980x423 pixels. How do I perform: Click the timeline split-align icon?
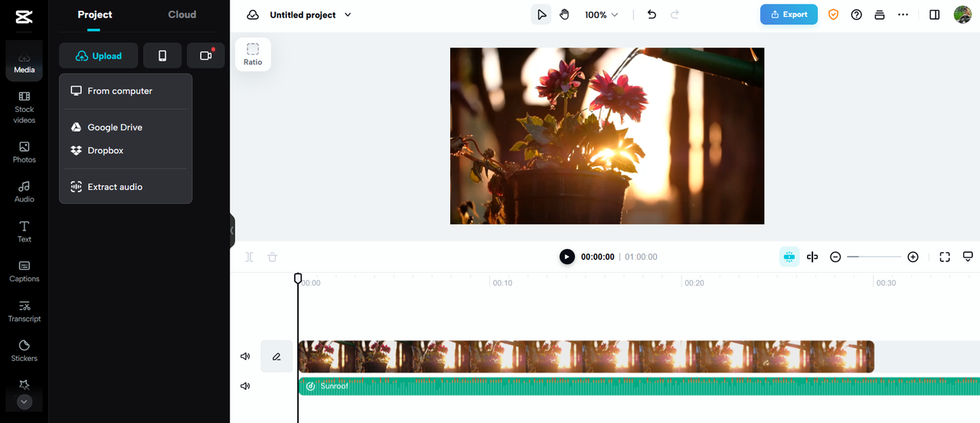coord(812,257)
